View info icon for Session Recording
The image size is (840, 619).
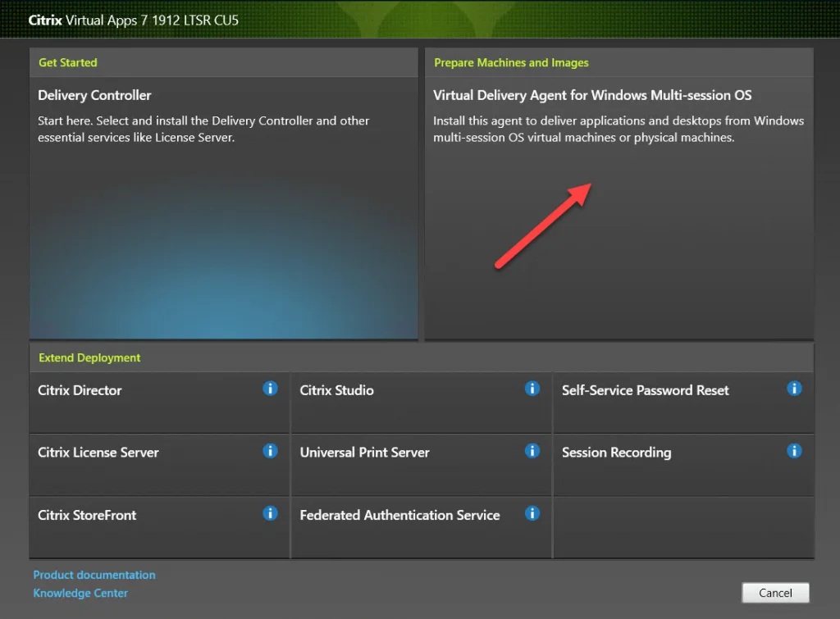coord(794,451)
